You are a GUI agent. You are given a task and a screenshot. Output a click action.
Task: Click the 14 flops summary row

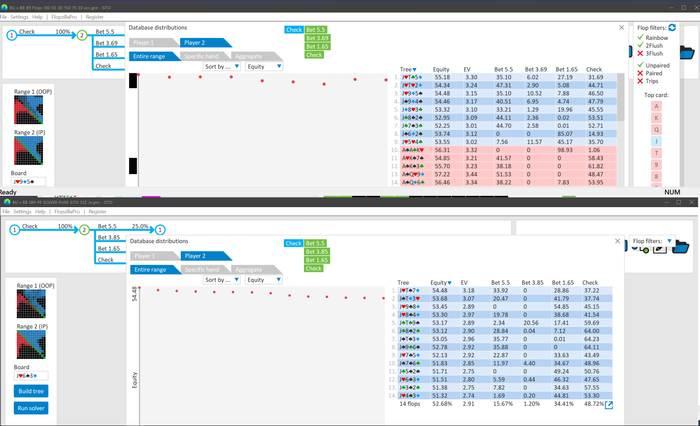click(502, 404)
